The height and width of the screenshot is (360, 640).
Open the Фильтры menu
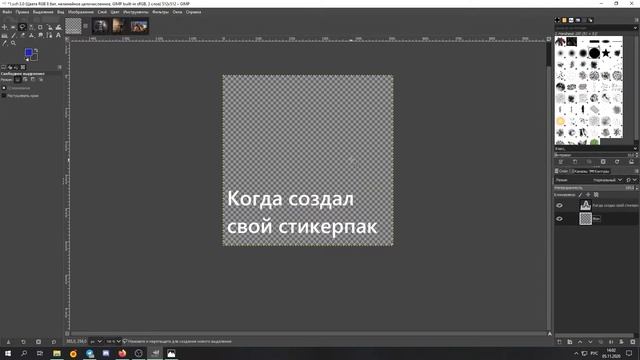click(160, 12)
